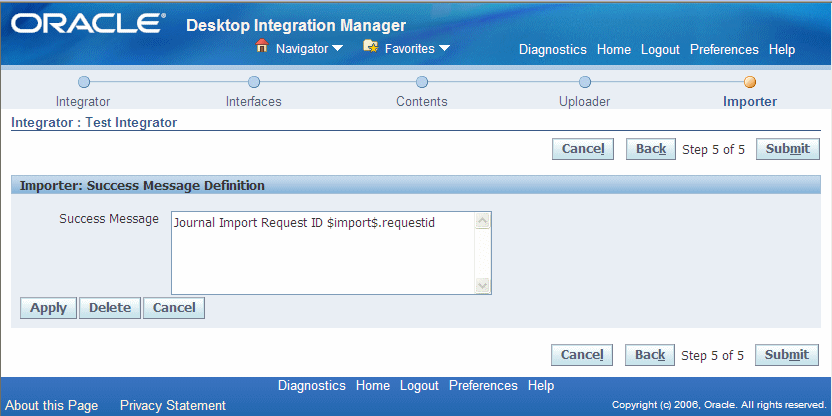Open Diagnostics in the header

553,50
